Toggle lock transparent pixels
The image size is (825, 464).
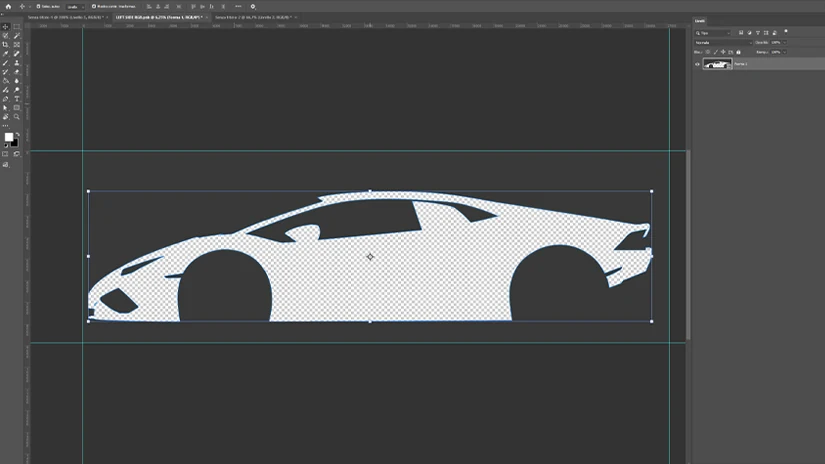[708, 52]
